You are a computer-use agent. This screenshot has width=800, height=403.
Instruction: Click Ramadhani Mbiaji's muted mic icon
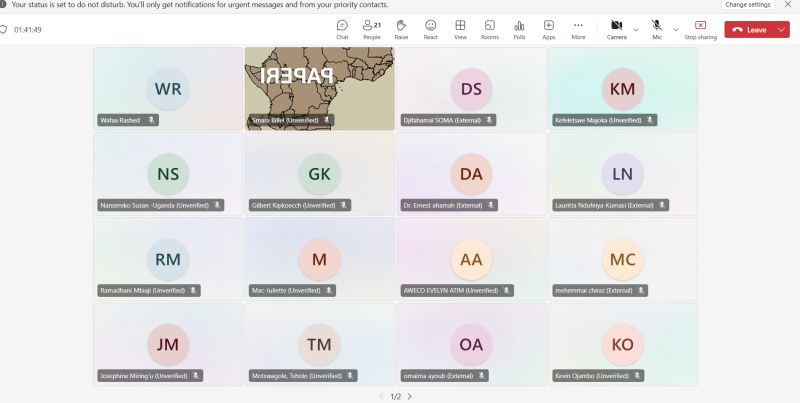click(193, 291)
